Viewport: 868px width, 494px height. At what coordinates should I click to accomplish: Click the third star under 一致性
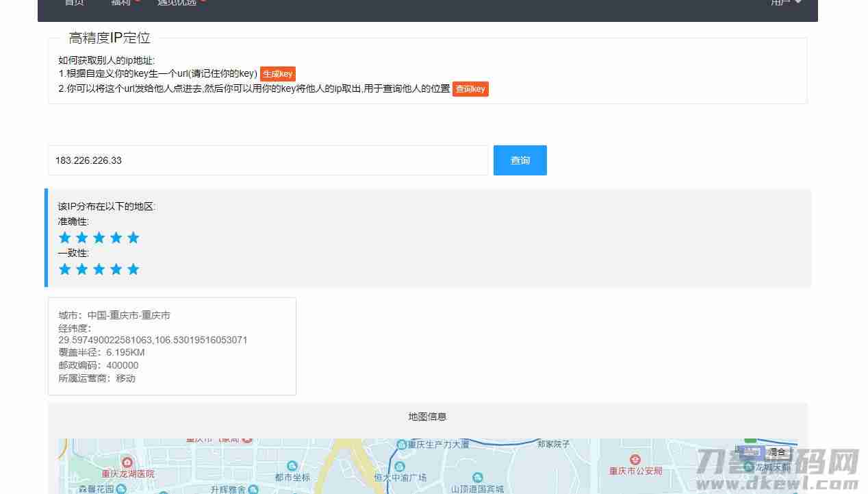[99, 269]
